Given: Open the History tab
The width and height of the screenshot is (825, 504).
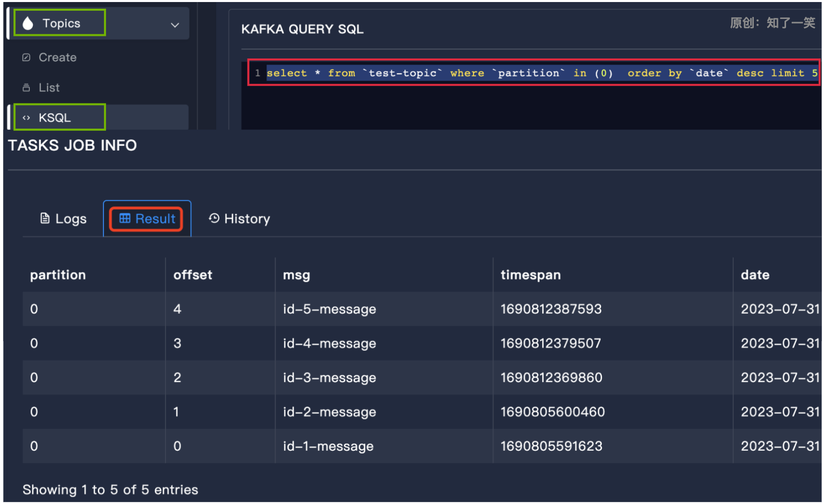Looking at the screenshot, I should pyautogui.click(x=247, y=218).
